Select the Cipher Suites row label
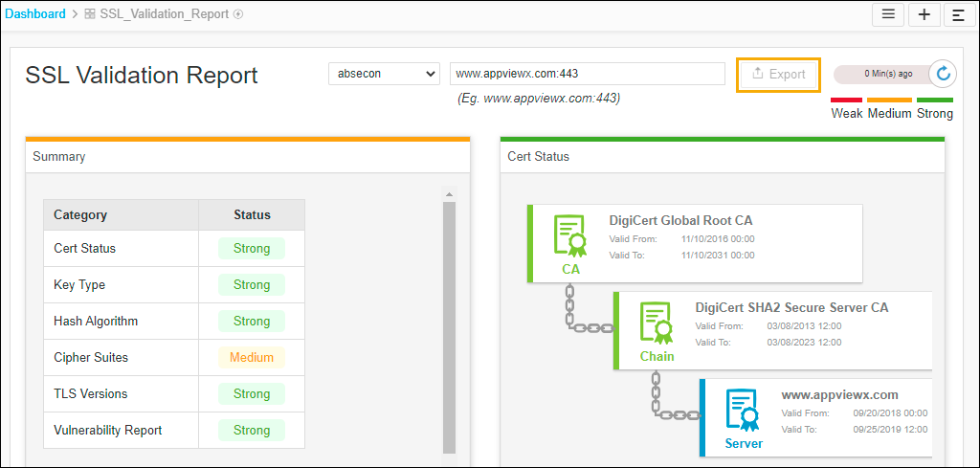This screenshot has height=468, width=980. [91, 357]
